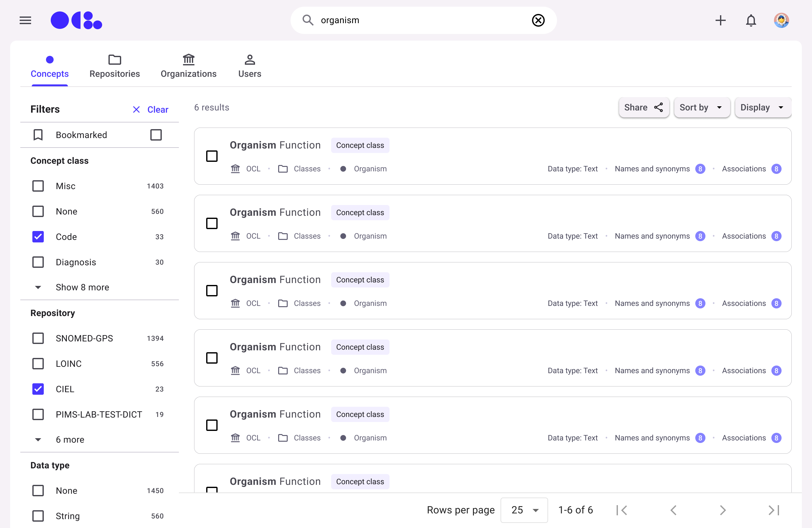Go to first page of results
Image resolution: width=812 pixels, height=528 pixels.
tap(622, 510)
